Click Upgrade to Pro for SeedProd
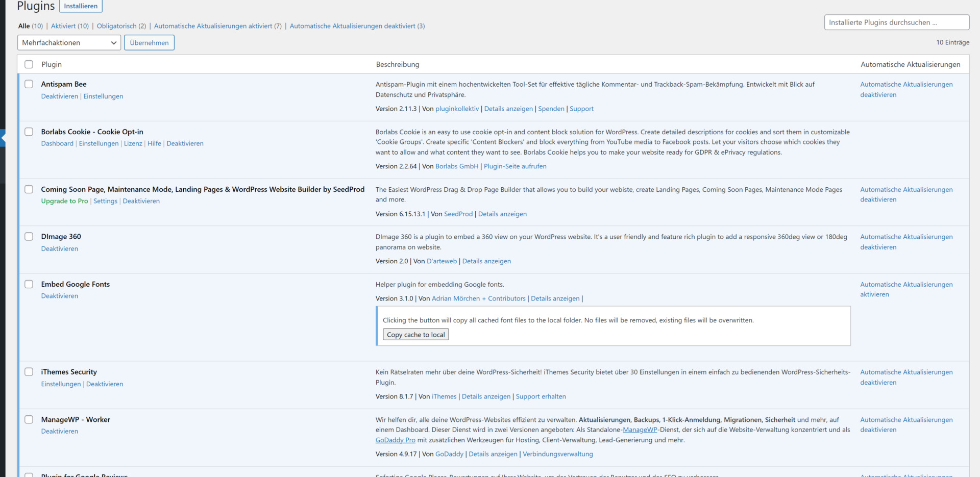 point(64,201)
